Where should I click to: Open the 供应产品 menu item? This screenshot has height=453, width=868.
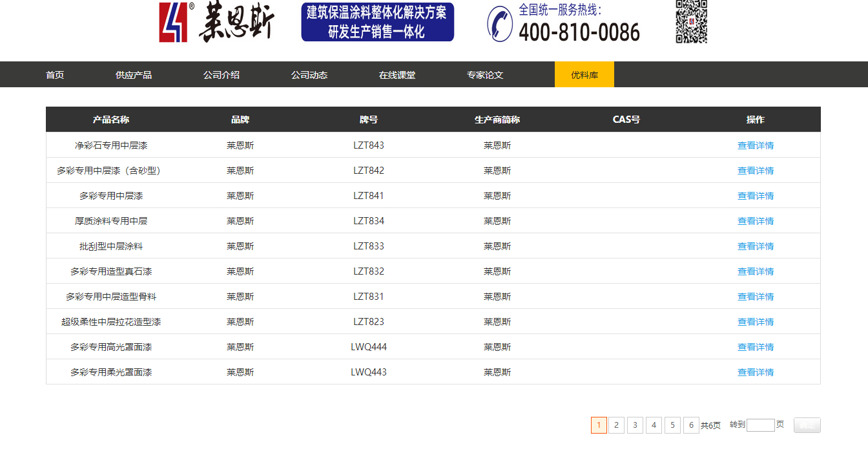134,75
